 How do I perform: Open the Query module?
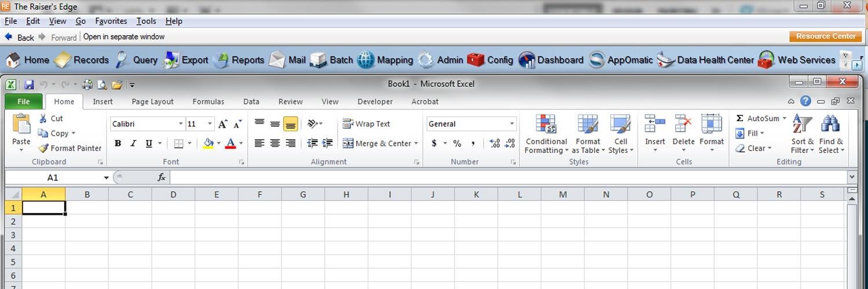point(136,60)
